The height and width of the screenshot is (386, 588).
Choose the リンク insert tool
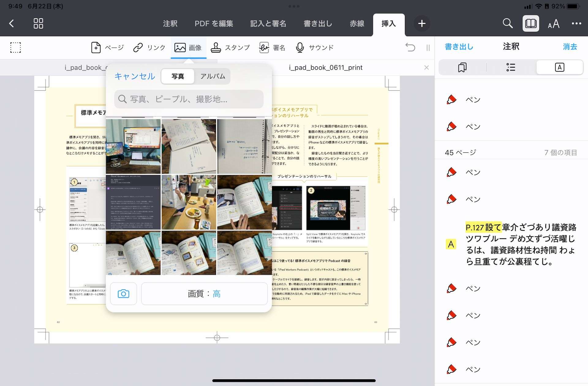point(149,48)
